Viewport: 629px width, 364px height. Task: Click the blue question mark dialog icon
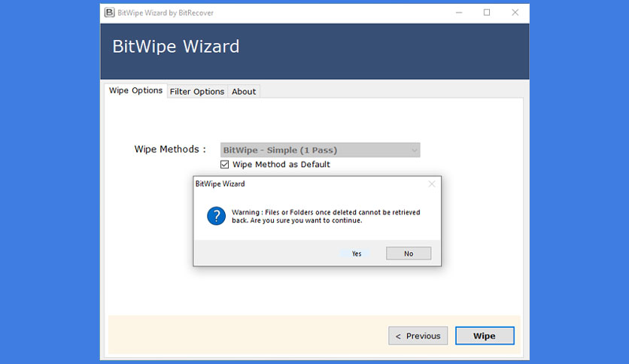216,216
